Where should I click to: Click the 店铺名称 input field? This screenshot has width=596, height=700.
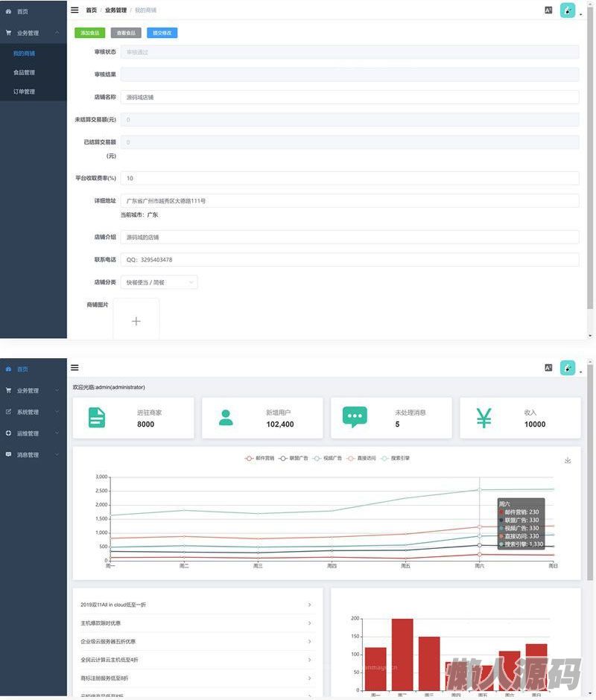click(x=349, y=98)
